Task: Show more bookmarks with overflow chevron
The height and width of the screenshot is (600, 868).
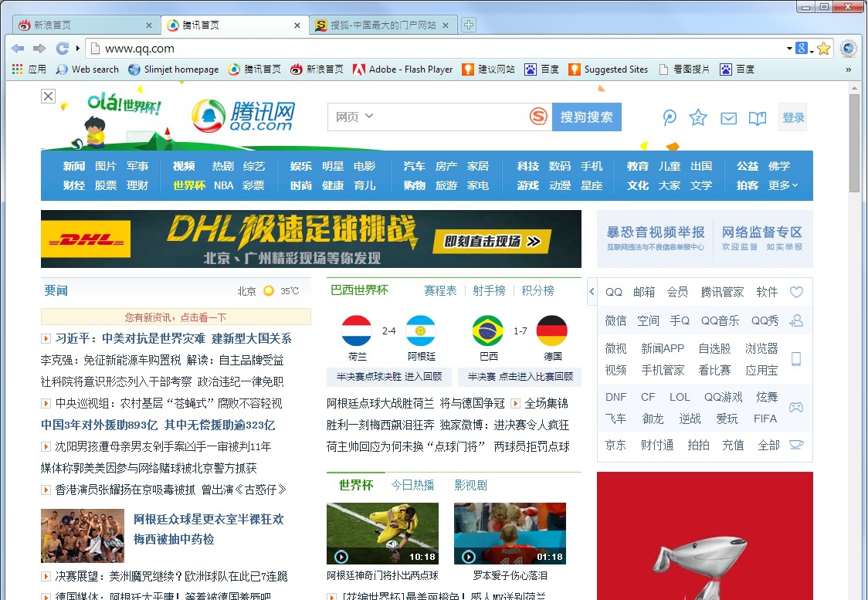Action: pos(848,69)
